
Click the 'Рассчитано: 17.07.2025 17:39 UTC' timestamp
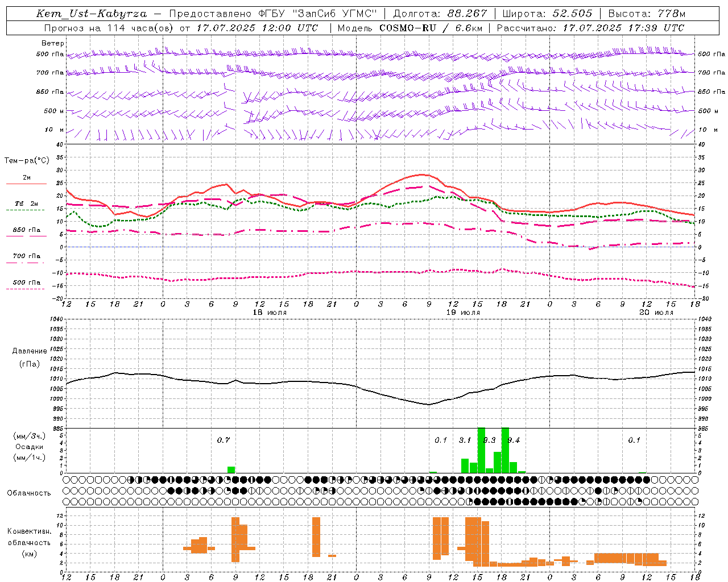click(590, 28)
